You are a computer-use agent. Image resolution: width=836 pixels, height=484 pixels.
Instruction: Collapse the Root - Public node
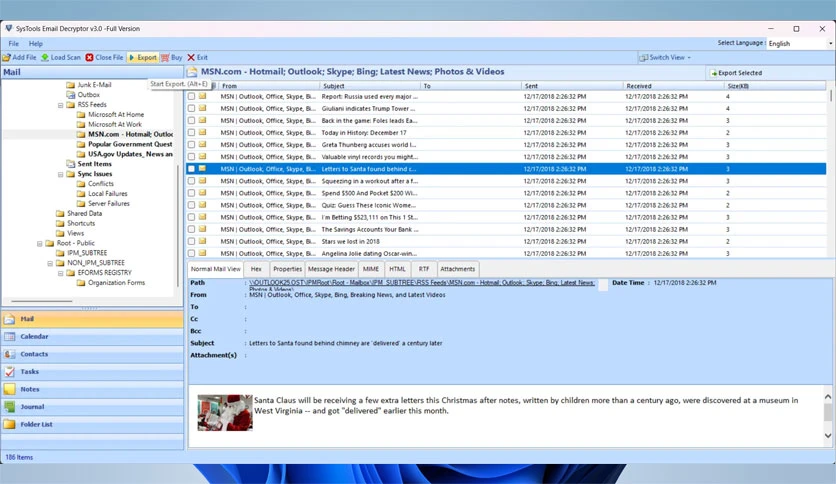click(39, 244)
